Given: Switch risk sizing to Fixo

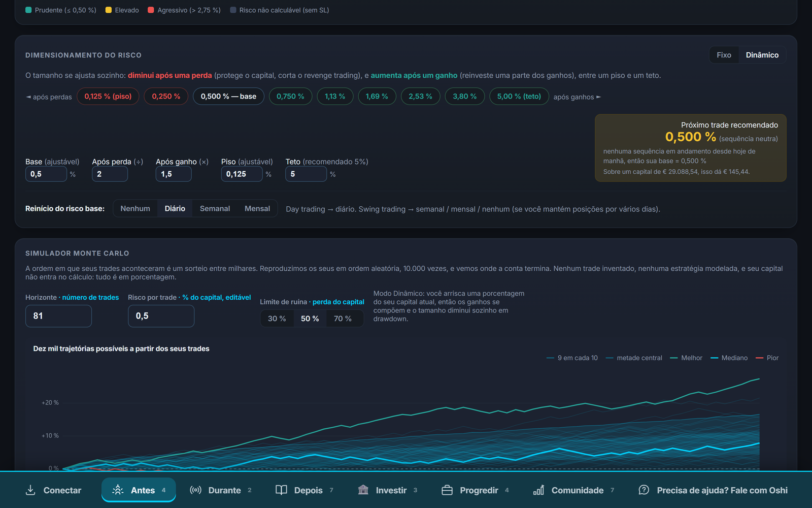Looking at the screenshot, I should click(x=724, y=55).
